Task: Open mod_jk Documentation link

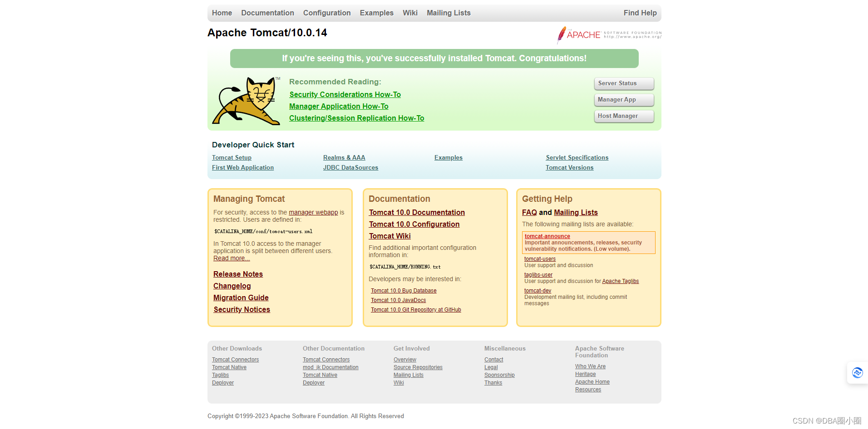Action: click(x=330, y=367)
